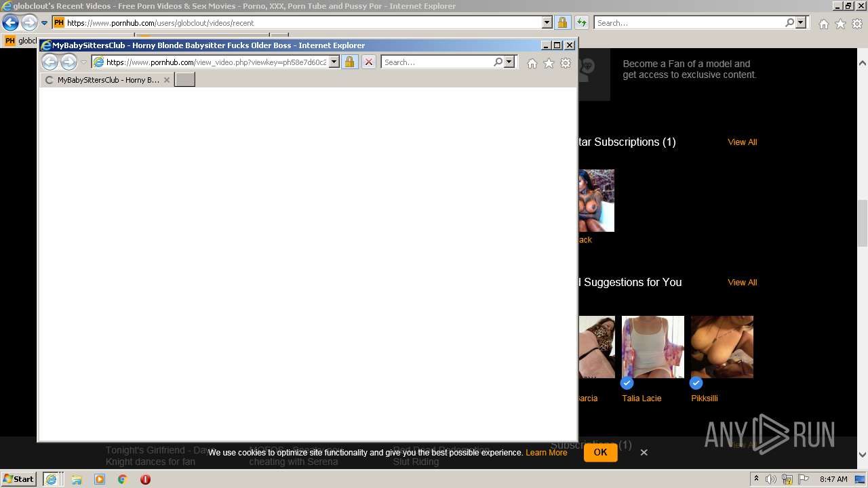The image size is (868, 488).
Task: Click View All beside Subscriptions (1)
Action: 742,142
